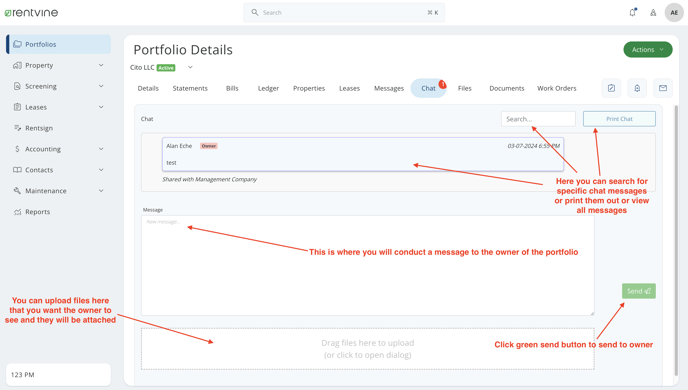This screenshot has width=688, height=390.
Task: Select the Chat tab
Action: 428,88
